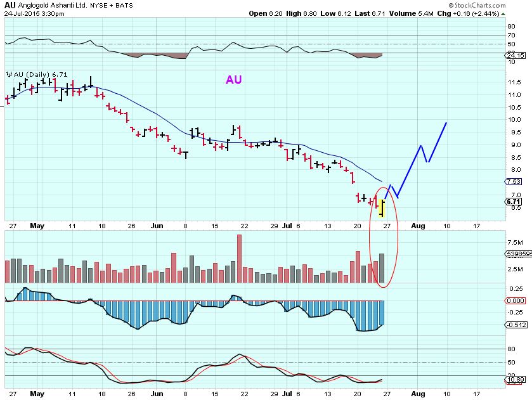The width and height of the screenshot is (532, 400).
Task: Click the Open 6.20 value
Action: 265,13
